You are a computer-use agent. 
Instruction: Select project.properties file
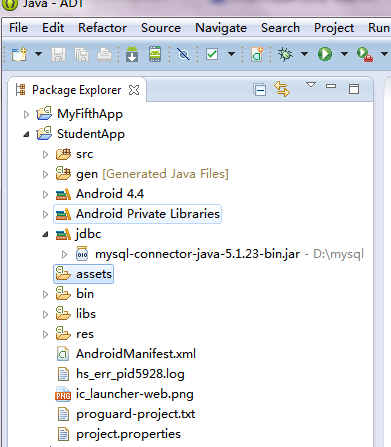tap(119, 434)
